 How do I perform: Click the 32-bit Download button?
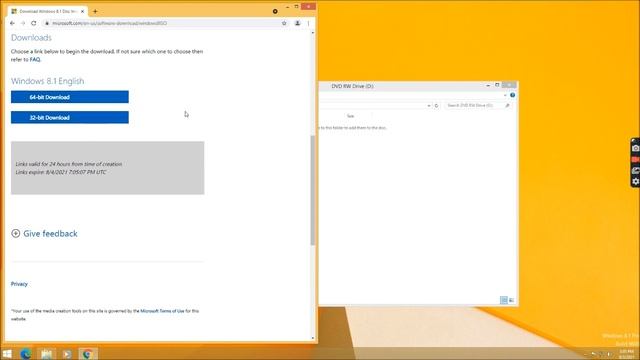(70, 118)
